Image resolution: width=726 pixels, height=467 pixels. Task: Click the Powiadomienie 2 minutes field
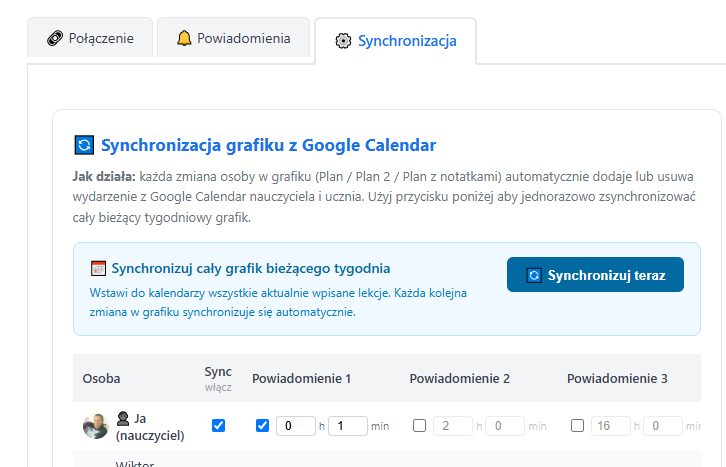point(505,426)
